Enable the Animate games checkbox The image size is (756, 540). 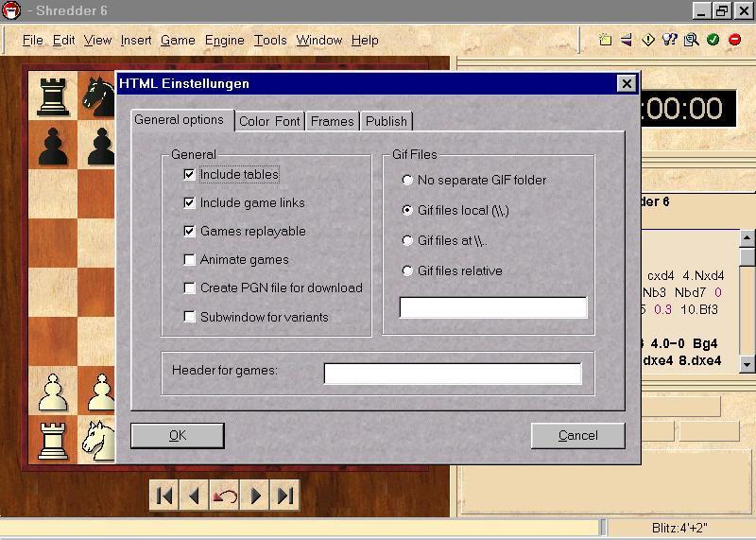190,260
